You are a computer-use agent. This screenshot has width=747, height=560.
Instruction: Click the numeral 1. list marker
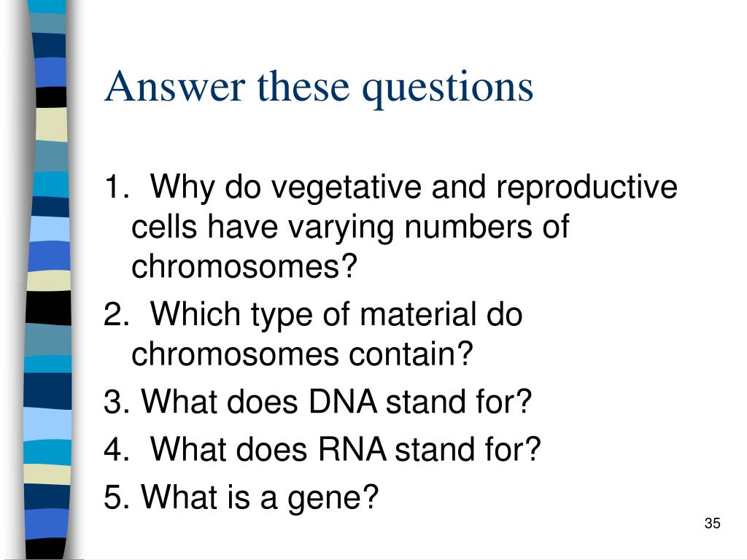click(x=116, y=186)
